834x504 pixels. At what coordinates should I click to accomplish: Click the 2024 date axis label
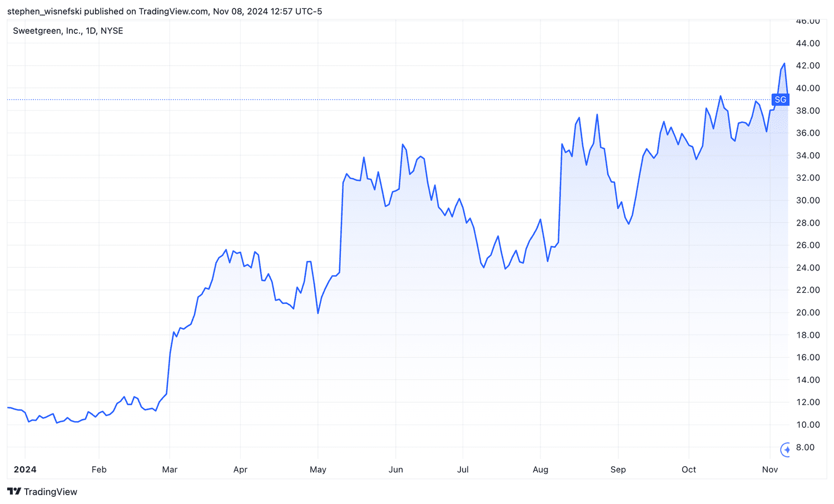click(x=25, y=470)
